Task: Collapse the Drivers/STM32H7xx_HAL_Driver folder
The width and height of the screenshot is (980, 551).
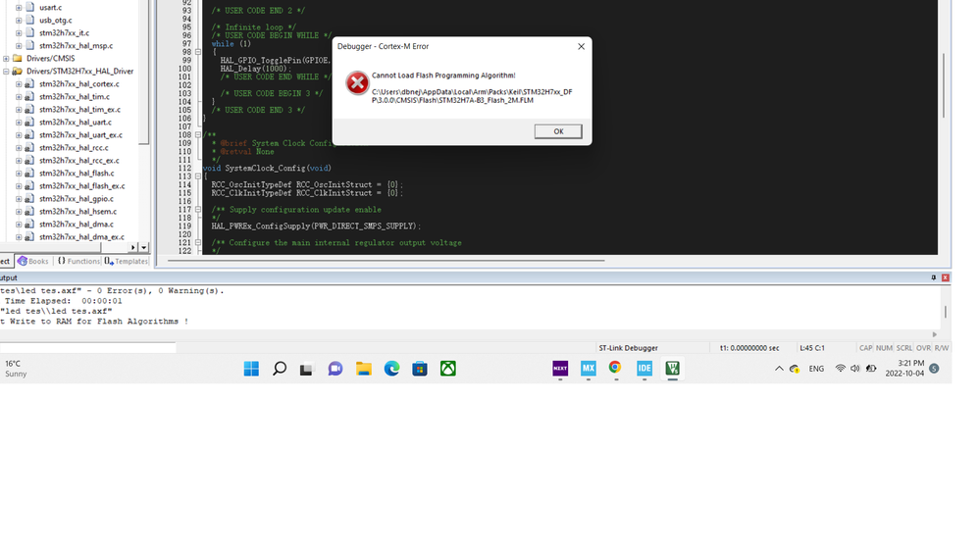Action: (x=6, y=72)
